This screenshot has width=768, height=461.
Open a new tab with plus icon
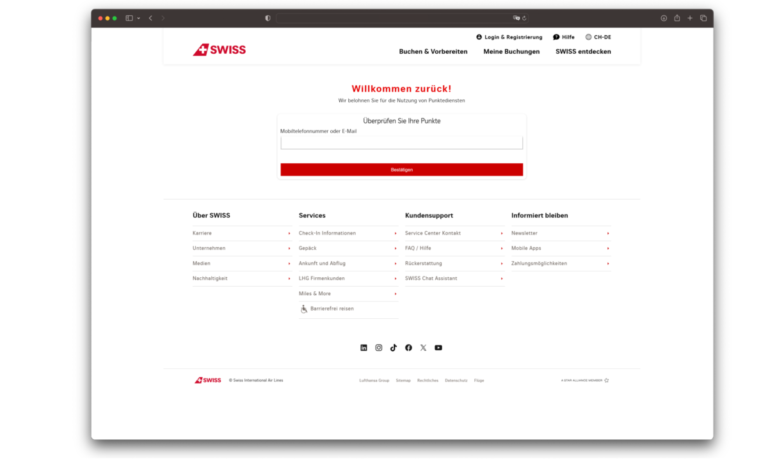(690, 18)
